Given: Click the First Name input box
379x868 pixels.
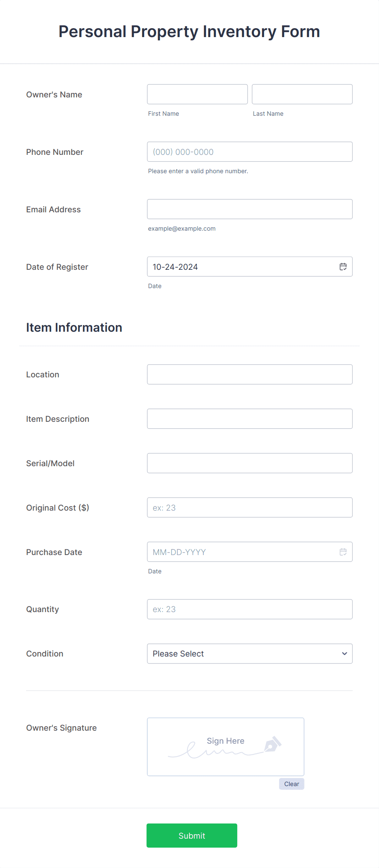Looking at the screenshot, I should [197, 94].
